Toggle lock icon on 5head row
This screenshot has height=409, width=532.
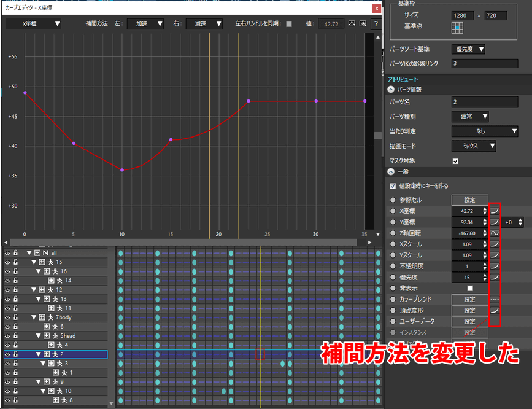(x=15, y=336)
